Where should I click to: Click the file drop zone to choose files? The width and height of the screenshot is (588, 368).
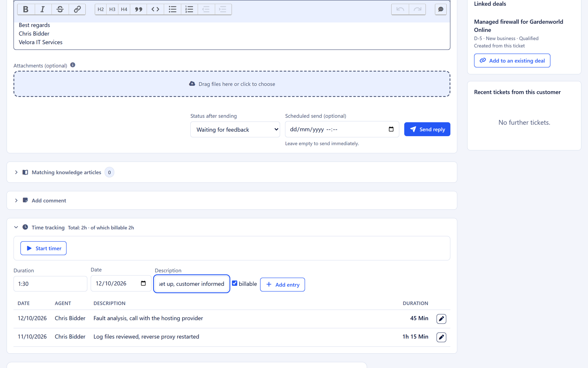click(232, 84)
